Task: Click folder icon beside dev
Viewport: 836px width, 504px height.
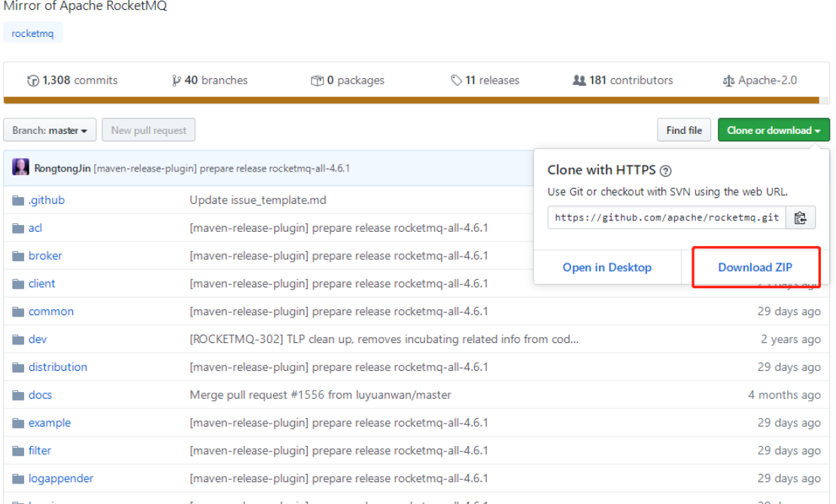Action: [x=18, y=339]
